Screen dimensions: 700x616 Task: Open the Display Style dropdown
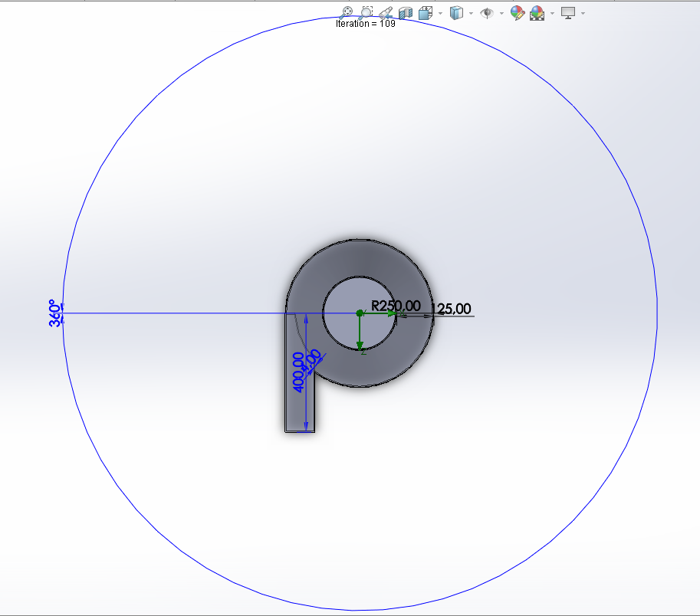pyautogui.click(x=470, y=13)
